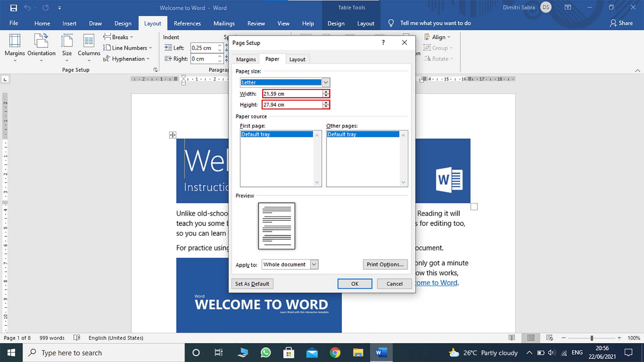Open the References ribbon tab

coord(187,24)
